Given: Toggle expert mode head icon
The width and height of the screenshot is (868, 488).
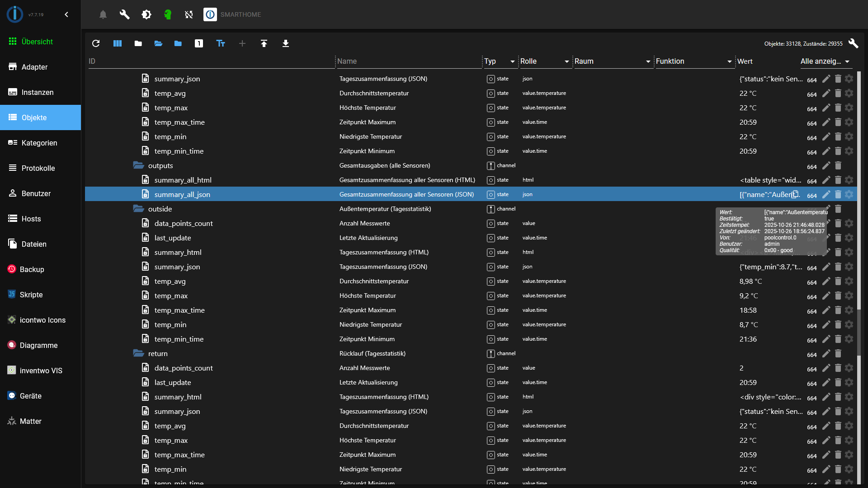Looking at the screenshot, I should coord(168,14).
